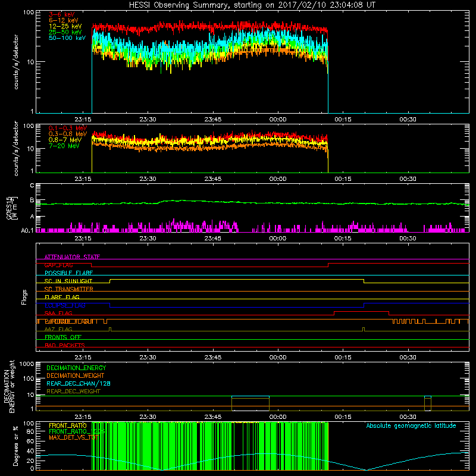The image size is (476, 476).
Task: Click the 23:15 tick label under the keV panel
Action: tap(83, 120)
